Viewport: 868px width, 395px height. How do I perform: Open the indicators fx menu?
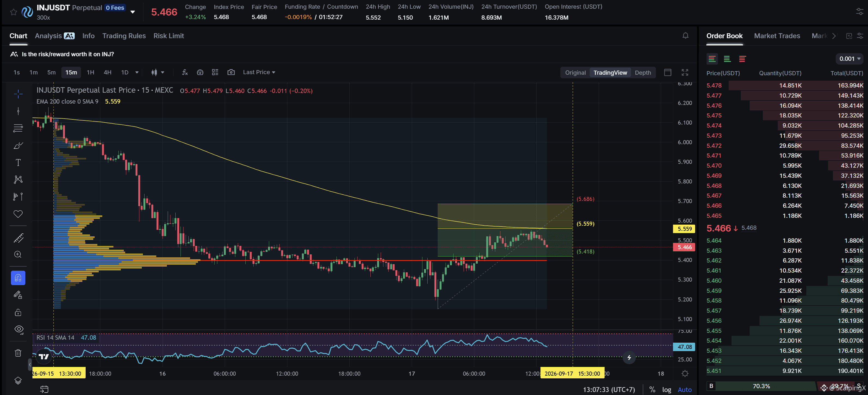[185, 73]
